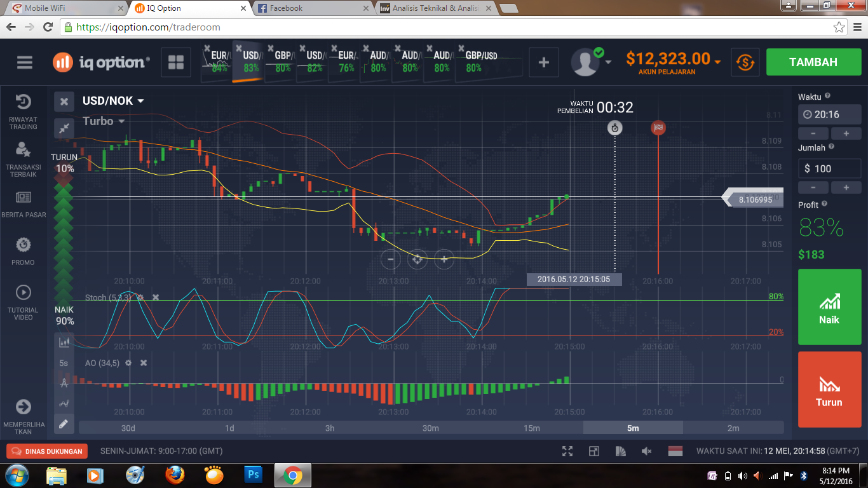Toggle fullscreen mode icon in footer
868x488 pixels.
pos(567,451)
